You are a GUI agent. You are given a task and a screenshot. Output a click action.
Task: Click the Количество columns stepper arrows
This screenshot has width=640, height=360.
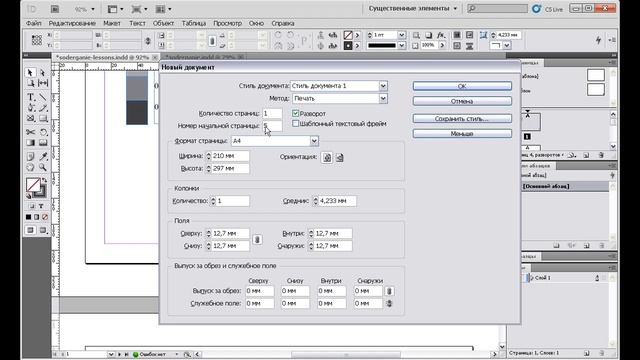[x=213, y=201]
